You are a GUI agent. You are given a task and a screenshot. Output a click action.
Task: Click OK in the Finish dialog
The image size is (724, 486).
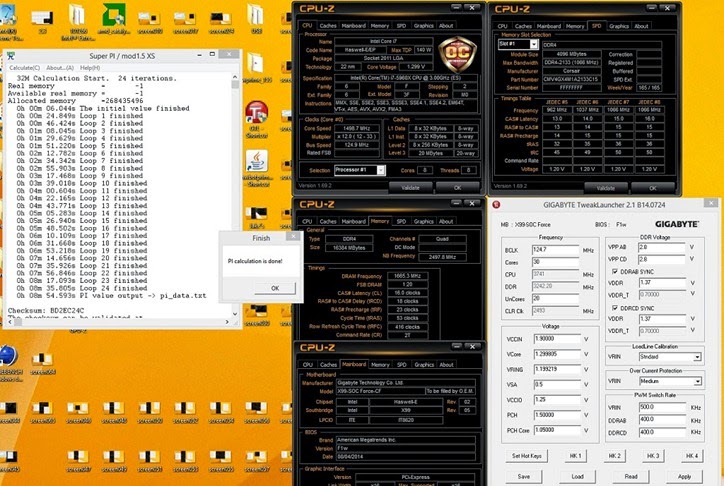[275, 288]
